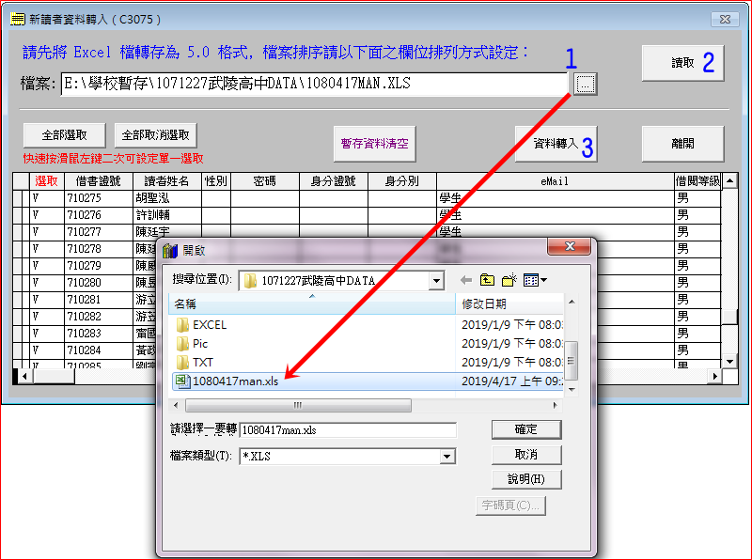This screenshot has width=752, height=560.
Task: Click reader name 胡聖泓 cell
Action: pyautogui.click(x=167, y=198)
